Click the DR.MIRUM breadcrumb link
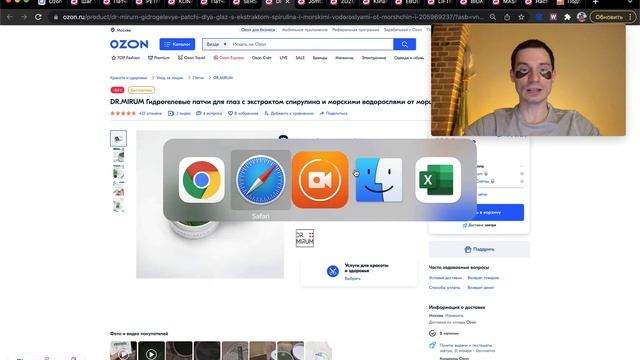 223,78
